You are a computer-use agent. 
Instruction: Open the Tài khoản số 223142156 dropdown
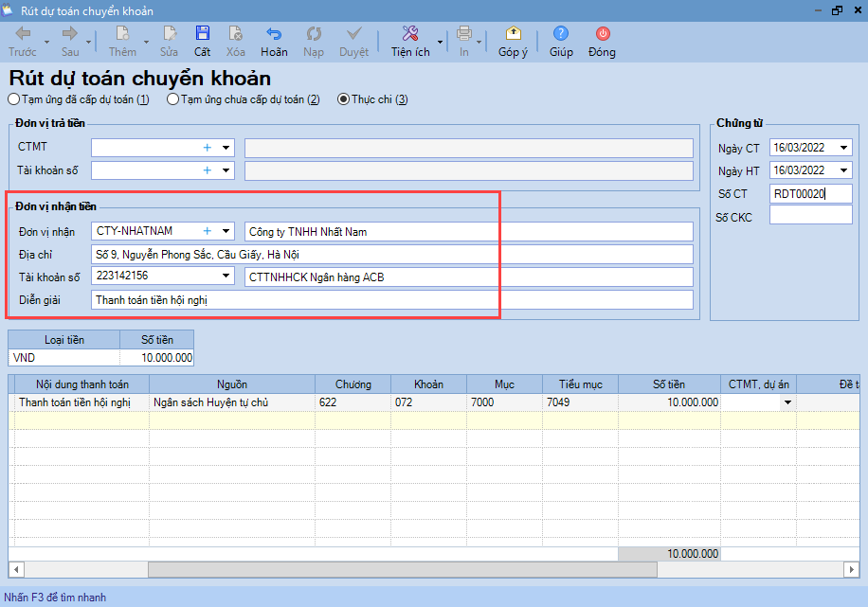226,277
